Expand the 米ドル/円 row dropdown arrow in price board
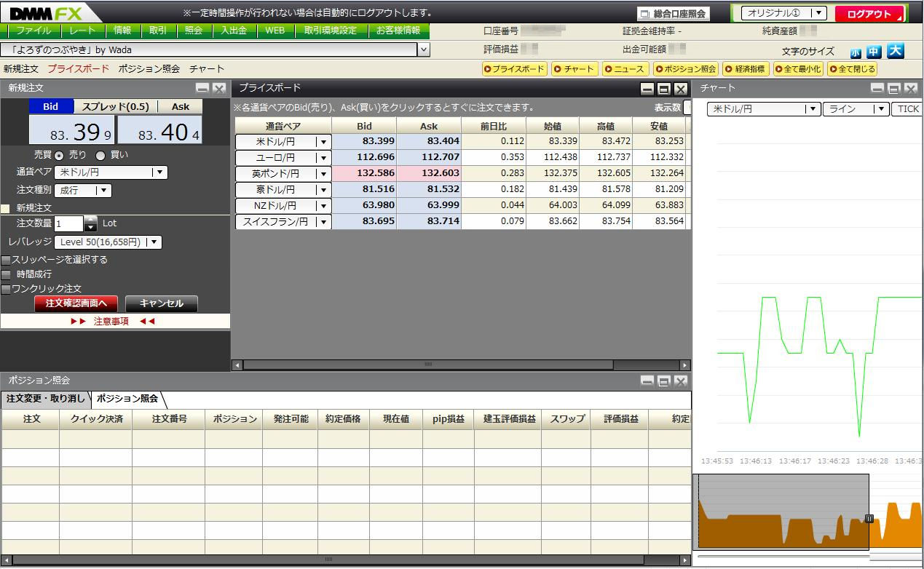Screen dimensions: 924x569 coord(323,142)
